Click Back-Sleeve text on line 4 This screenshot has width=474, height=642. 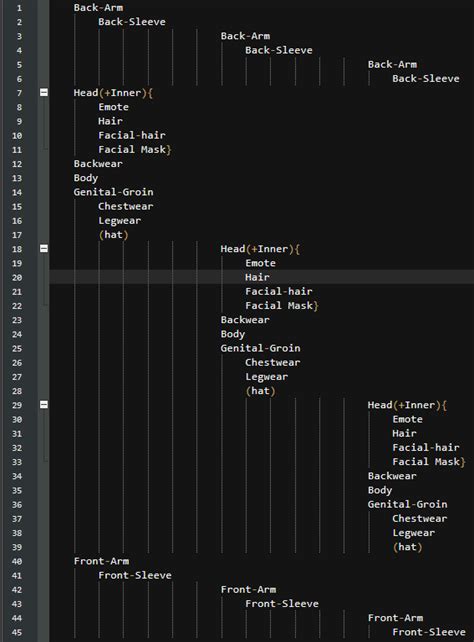[x=279, y=50]
